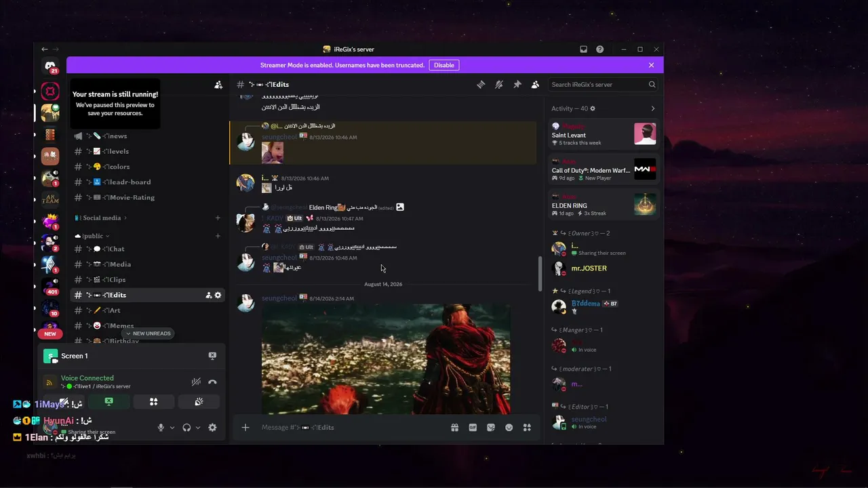Open the leadr-board channel
868x488 pixels.
point(149,182)
